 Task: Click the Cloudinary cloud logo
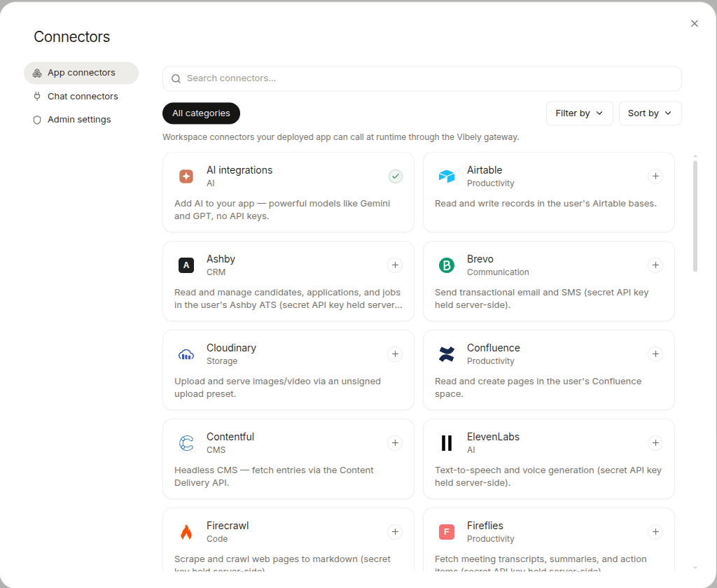(x=186, y=354)
